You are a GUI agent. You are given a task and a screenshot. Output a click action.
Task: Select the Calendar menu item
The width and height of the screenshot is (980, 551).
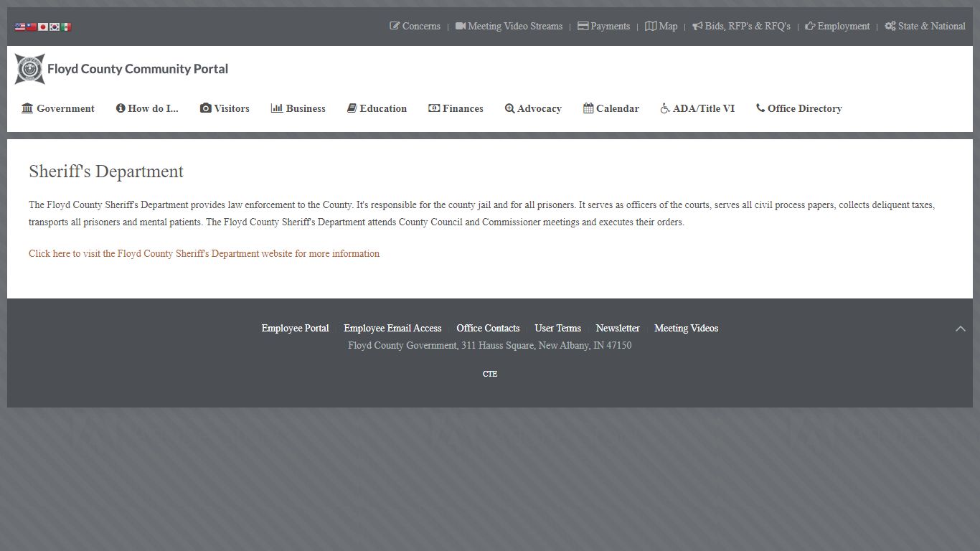click(611, 108)
